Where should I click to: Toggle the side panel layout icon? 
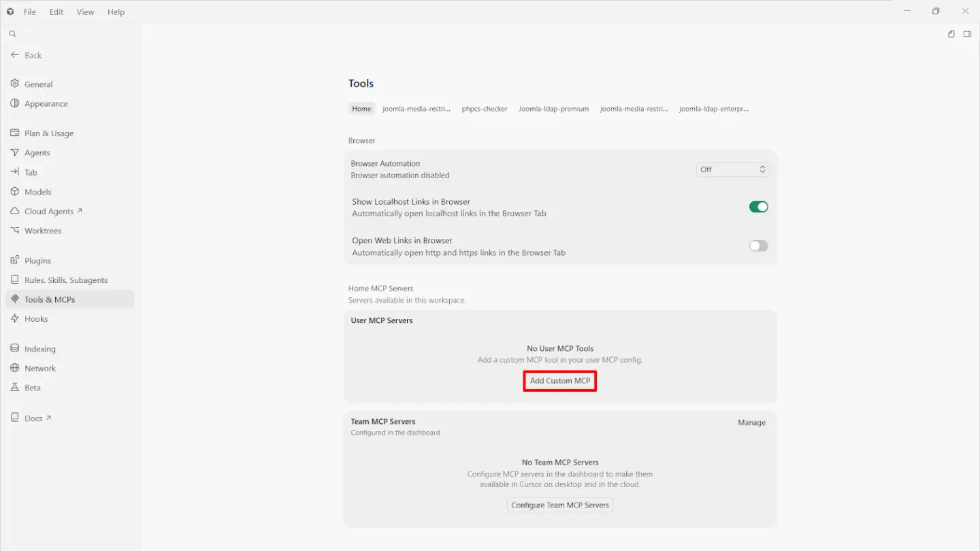(x=967, y=34)
